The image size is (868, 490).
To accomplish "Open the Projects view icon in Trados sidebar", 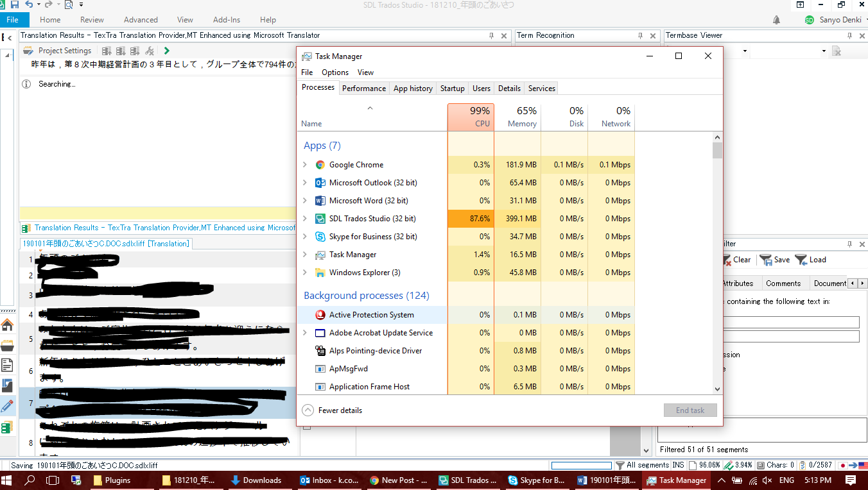I will click(7, 345).
